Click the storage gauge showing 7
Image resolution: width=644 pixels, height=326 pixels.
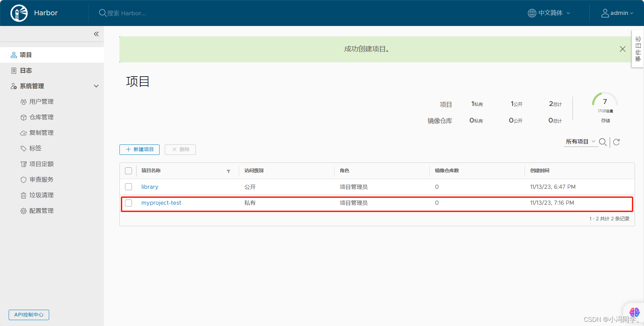(605, 99)
